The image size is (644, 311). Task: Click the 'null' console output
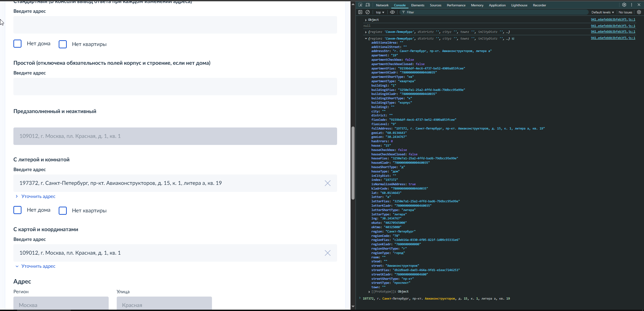(x=367, y=26)
